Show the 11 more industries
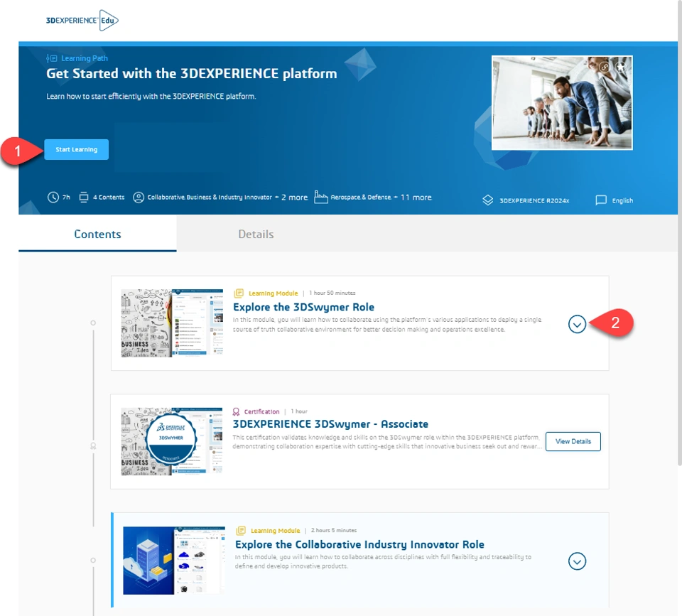The width and height of the screenshot is (682, 616). point(413,197)
